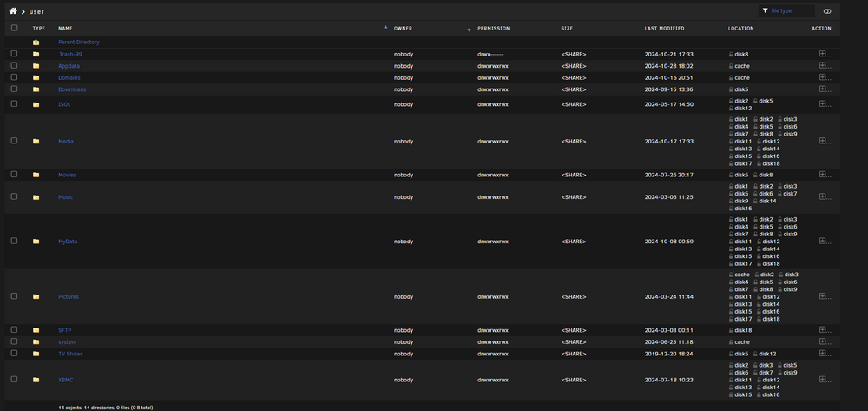Check the box for .Trash-99
This screenshot has width=868, height=411.
15,54
